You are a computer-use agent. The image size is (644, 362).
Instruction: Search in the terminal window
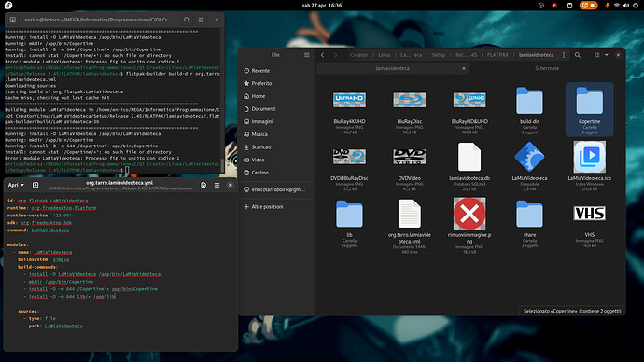point(187,20)
